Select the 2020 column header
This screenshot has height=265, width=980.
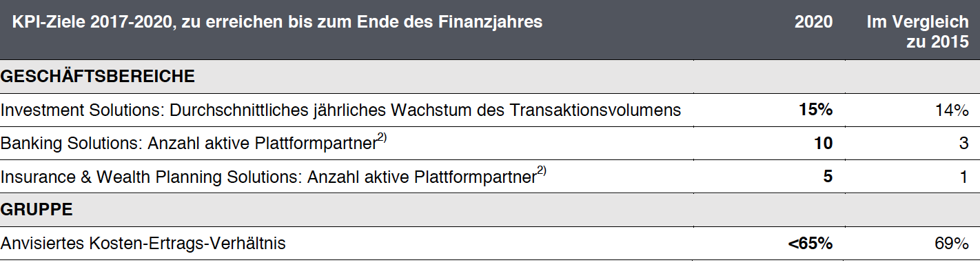813,22
